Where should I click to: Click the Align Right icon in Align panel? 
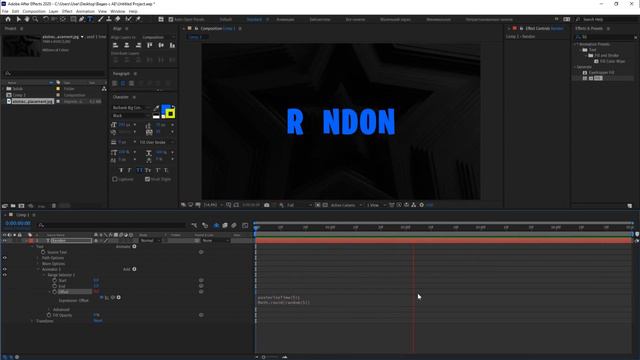click(x=138, y=45)
